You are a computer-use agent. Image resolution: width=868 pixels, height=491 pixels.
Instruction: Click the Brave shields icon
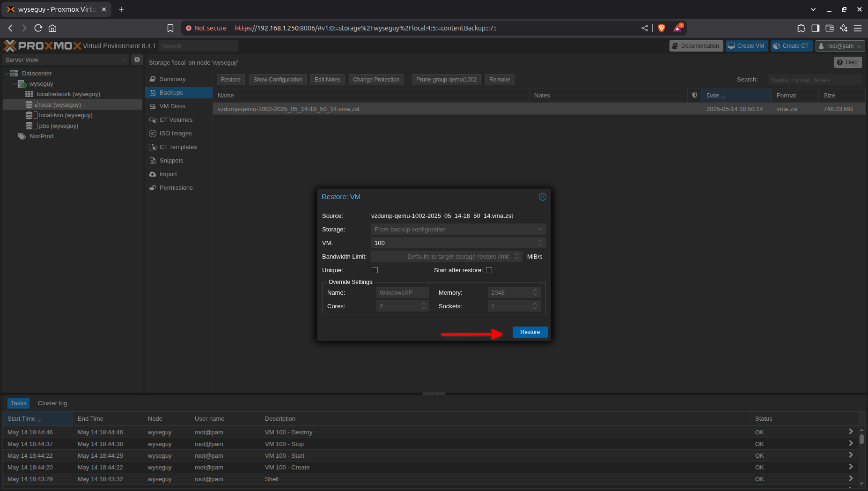tap(662, 28)
